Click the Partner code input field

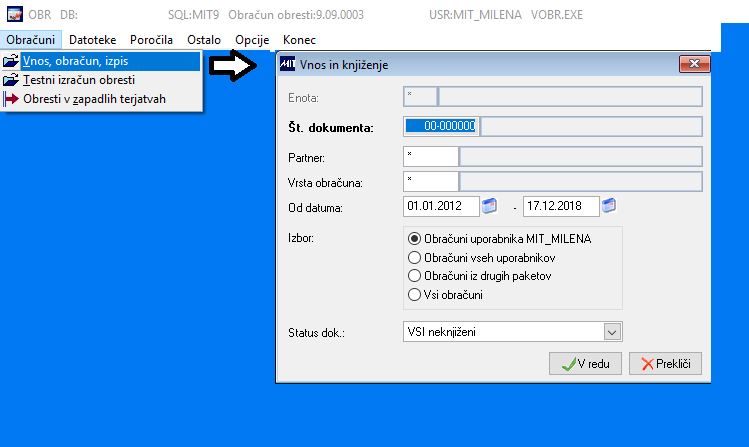point(431,157)
